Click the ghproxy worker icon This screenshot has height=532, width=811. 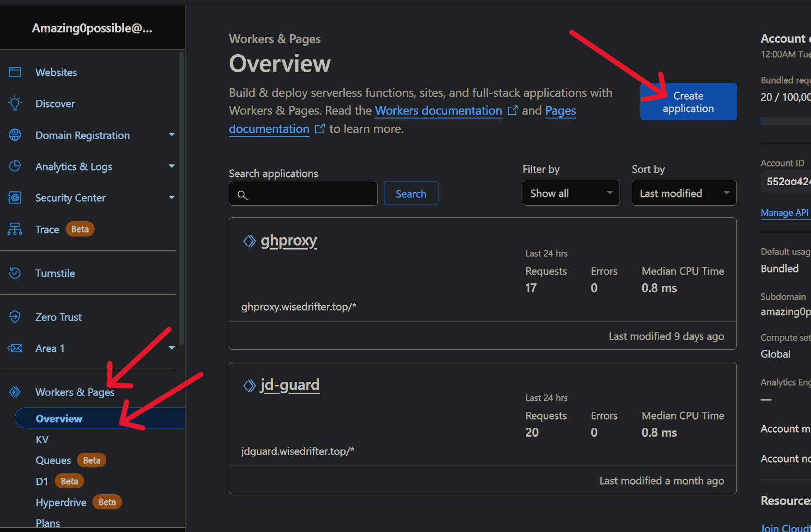[x=249, y=241]
